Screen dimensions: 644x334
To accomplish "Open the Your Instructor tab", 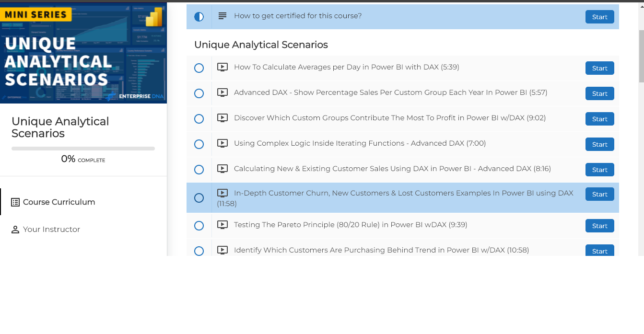I will [83, 229].
